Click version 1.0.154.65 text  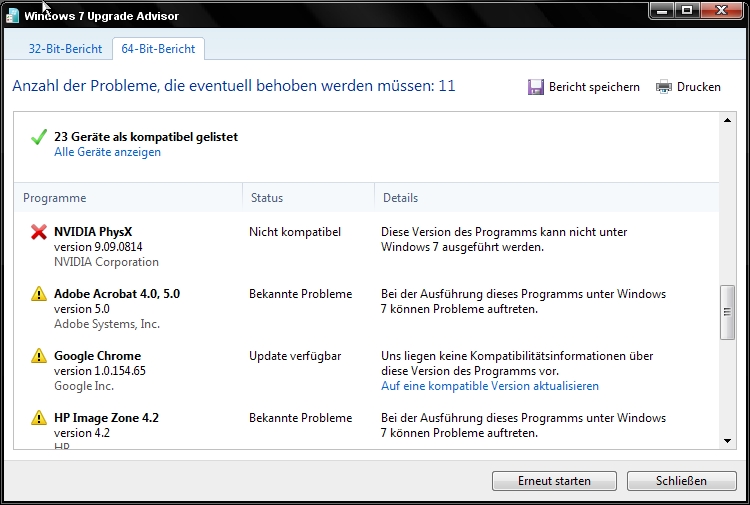coord(99,371)
